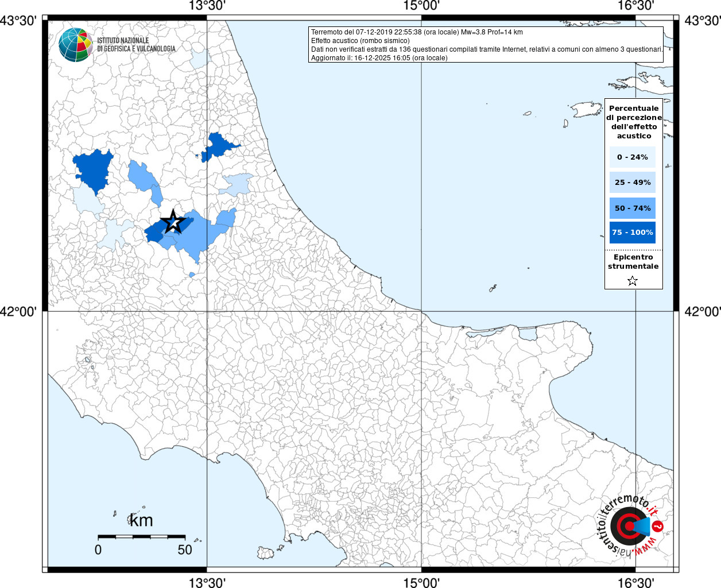
Task: Click the epicenter star on the map
Action: 173,222
